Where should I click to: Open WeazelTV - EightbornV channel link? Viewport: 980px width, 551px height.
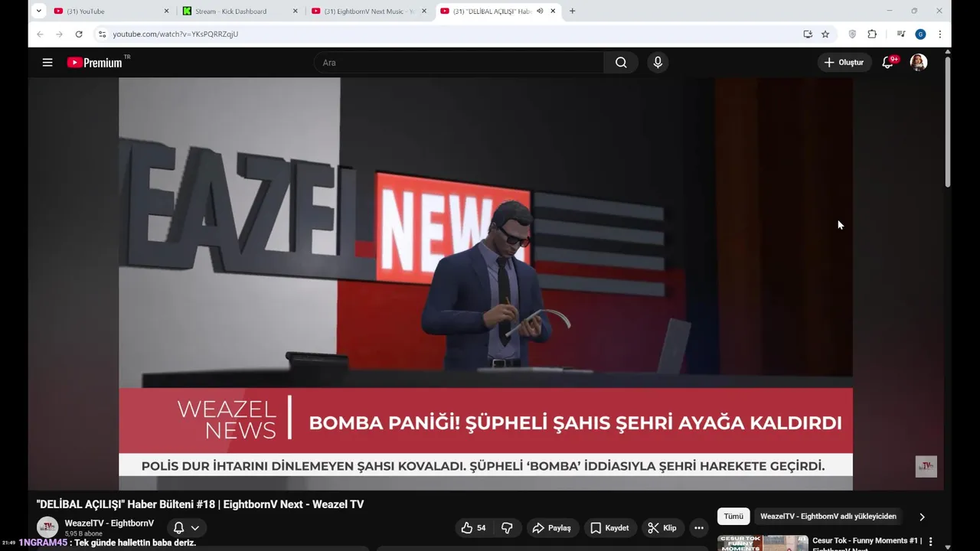pyautogui.click(x=109, y=523)
